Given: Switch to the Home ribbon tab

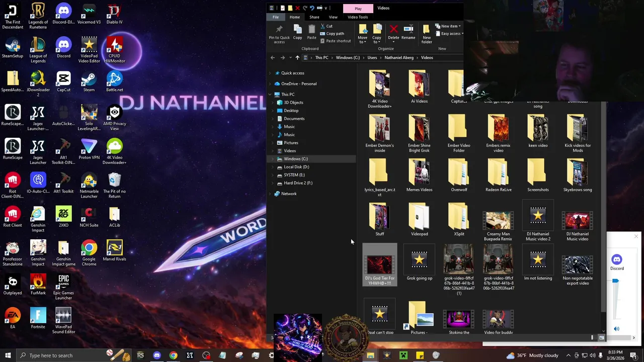Looking at the screenshot, I should tap(295, 17).
